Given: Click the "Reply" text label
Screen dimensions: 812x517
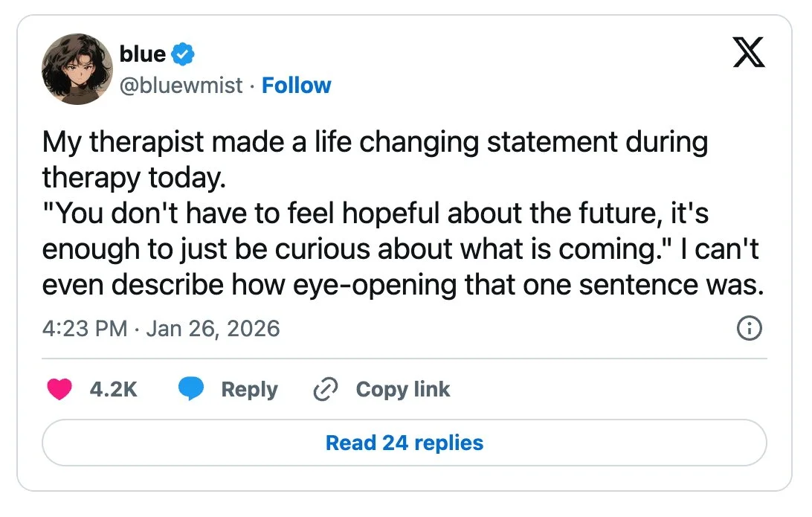Looking at the screenshot, I should click(x=249, y=389).
